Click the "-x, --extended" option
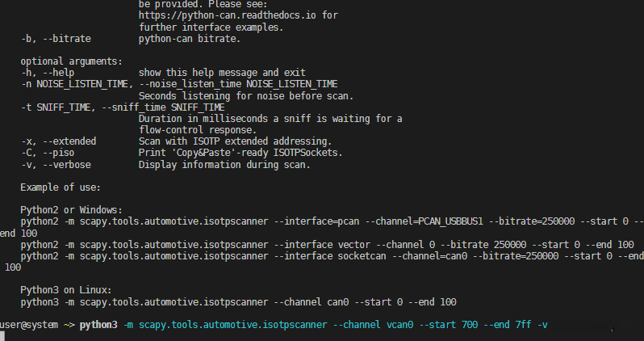 (x=58, y=141)
